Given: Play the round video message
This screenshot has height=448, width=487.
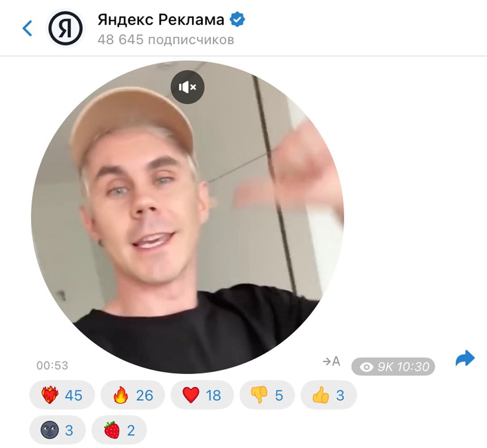Looking at the screenshot, I should [x=188, y=217].
